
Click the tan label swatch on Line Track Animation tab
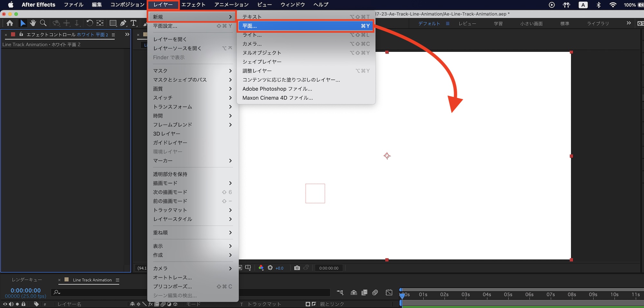pos(67,280)
